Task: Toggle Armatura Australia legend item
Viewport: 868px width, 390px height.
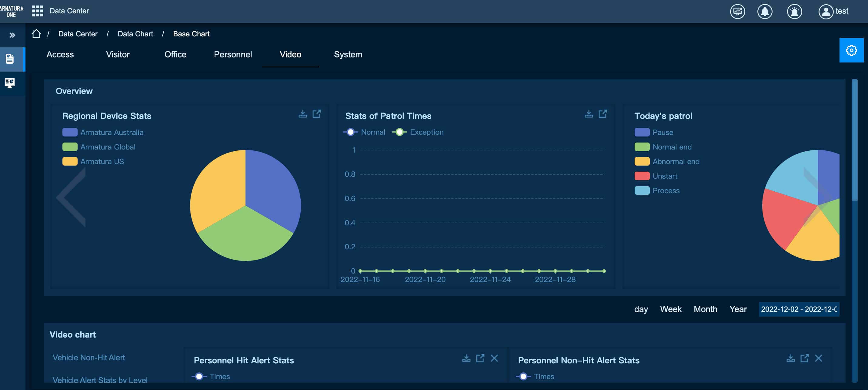Action: click(x=103, y=133)
